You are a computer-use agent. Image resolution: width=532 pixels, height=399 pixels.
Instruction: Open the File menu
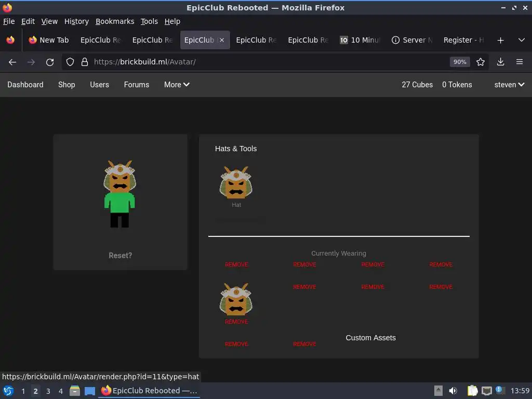pyautogui.click(x=9, y=21)
